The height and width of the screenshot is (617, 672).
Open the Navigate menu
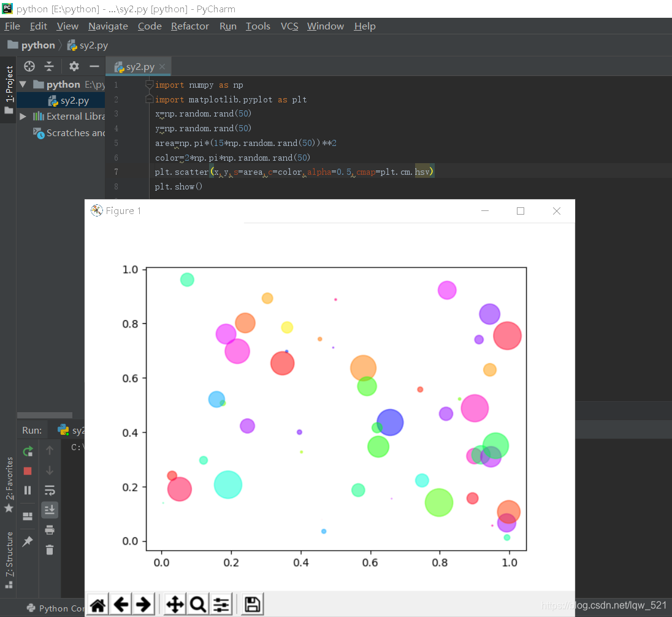pos(108,26)
